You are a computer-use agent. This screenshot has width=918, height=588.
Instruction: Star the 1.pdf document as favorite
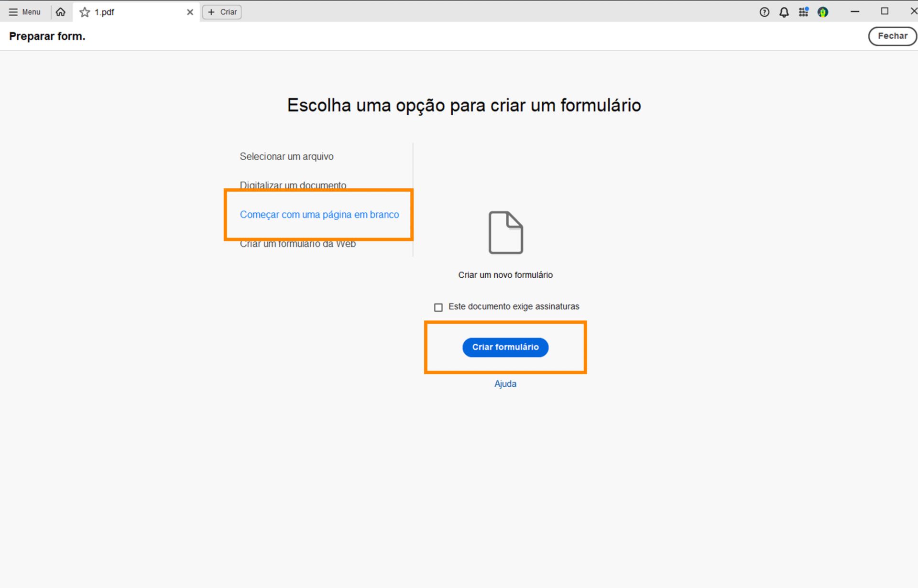tap(84, 12)
